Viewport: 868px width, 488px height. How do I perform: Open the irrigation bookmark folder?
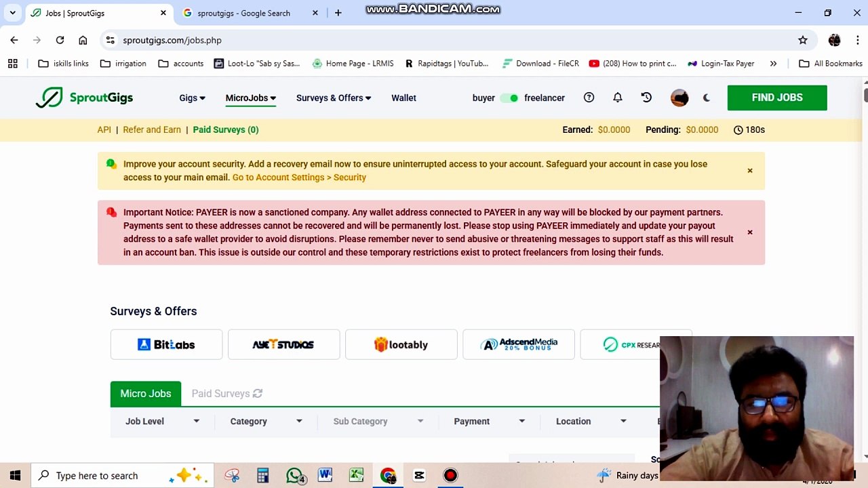point(123,64)
